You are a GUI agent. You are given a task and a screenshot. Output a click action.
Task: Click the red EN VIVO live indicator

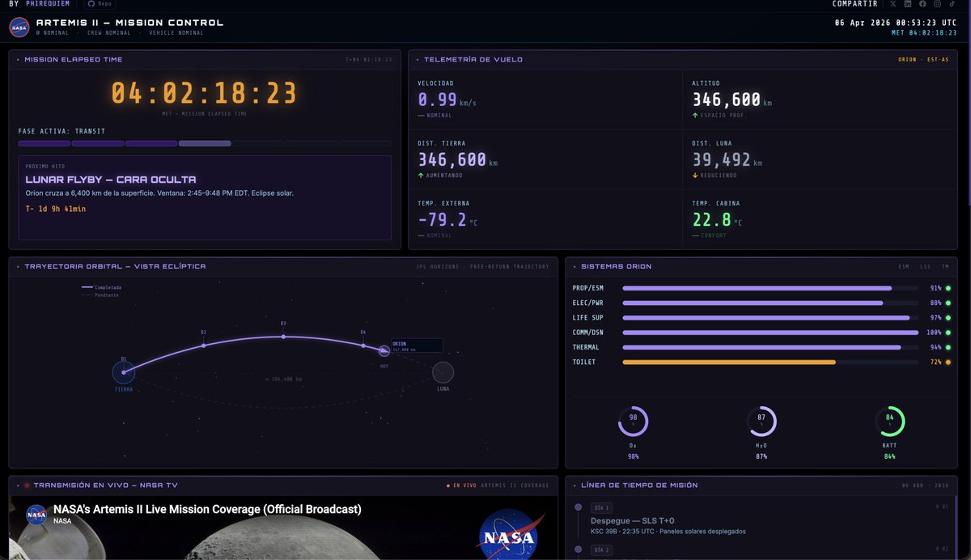[x=460, y=486]
